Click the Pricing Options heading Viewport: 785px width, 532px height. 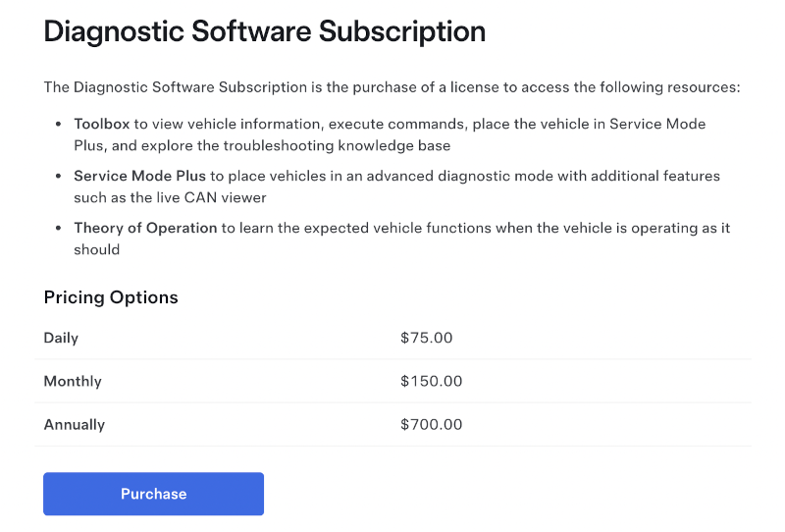point(111,297)
